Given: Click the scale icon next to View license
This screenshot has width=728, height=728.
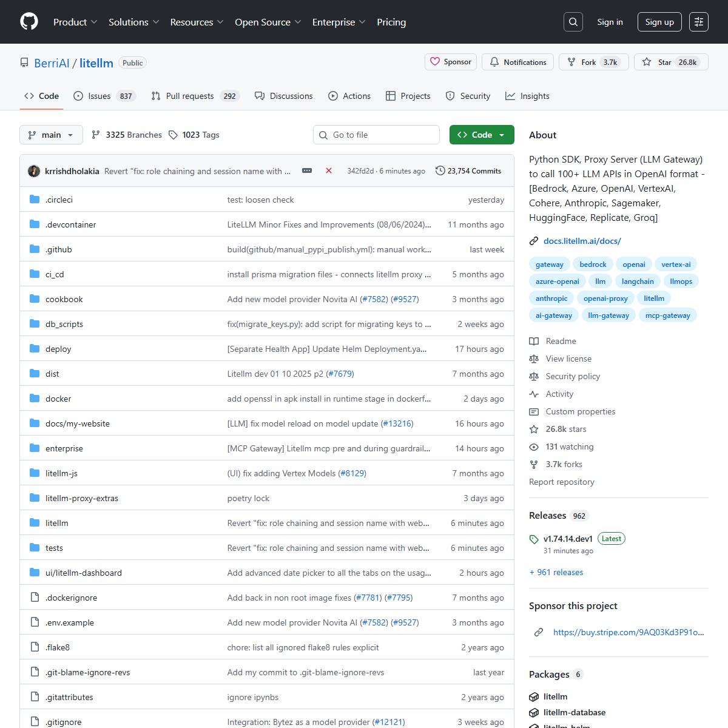Looking at the screenshot, I should [534, 359].
